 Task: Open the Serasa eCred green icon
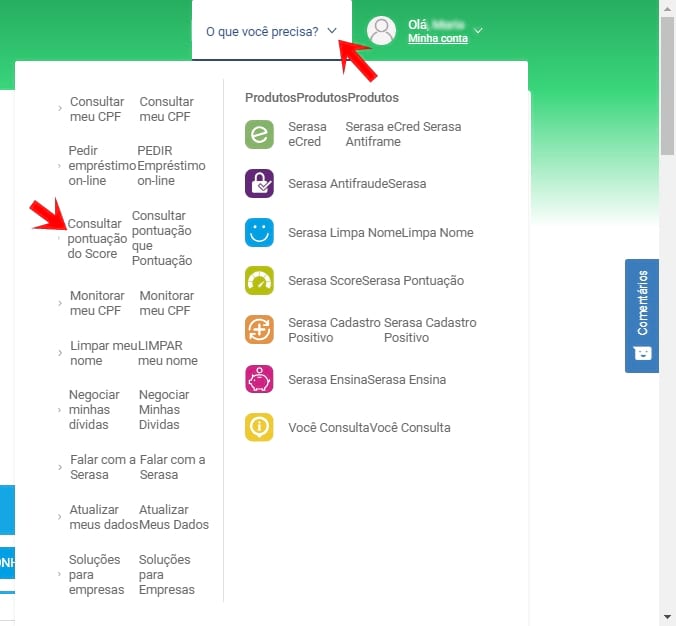click(x=259, y=135)
